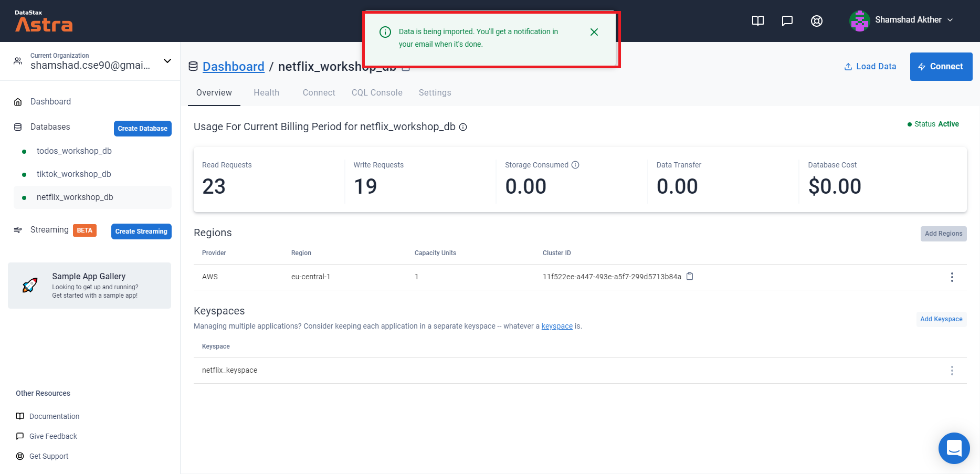Switch to the CQL Console tab

pos(376,92)
